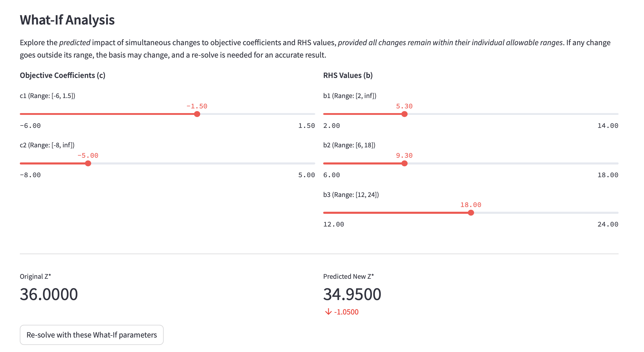Click the RHS Values (b) heading

tap(348, 75)
